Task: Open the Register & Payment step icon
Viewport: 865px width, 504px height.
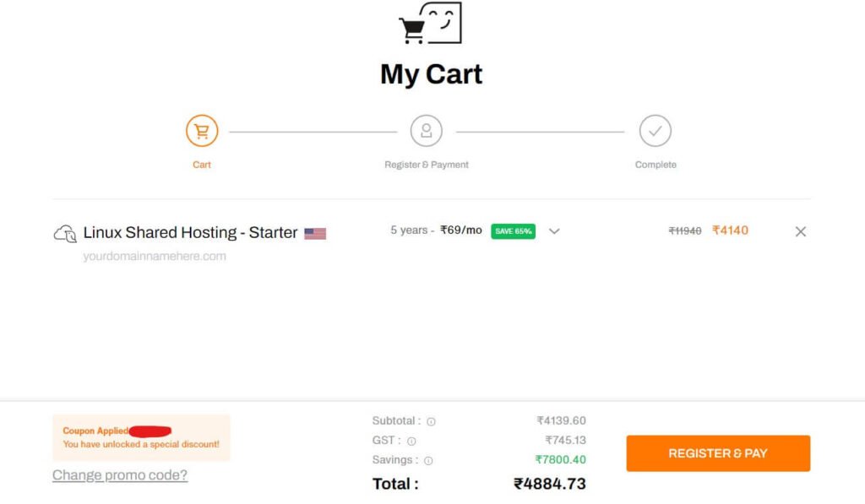Action: click(427, 131)
